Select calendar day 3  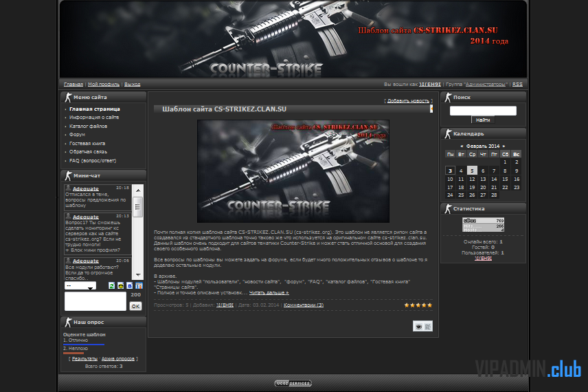[450, 171]
